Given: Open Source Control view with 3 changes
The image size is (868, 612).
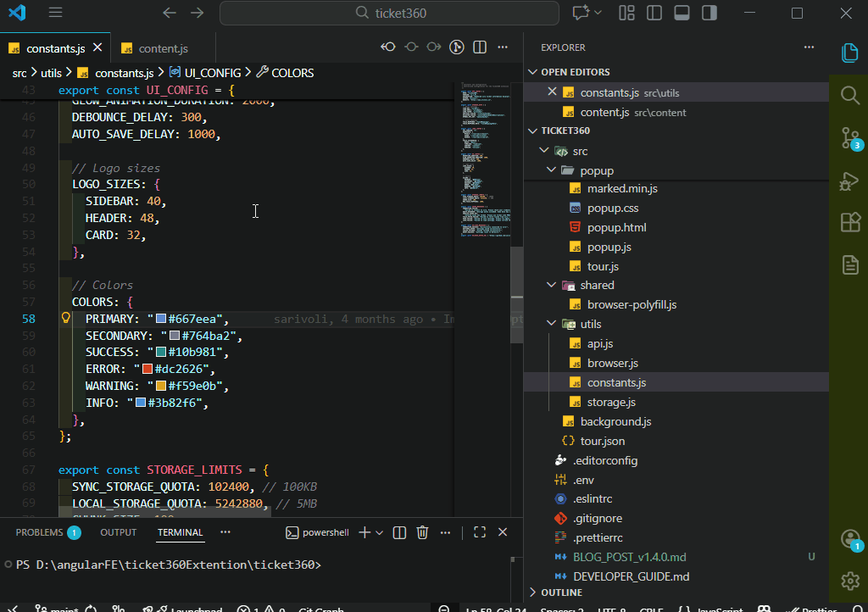Looking at the screenshot, I should 849,137.
